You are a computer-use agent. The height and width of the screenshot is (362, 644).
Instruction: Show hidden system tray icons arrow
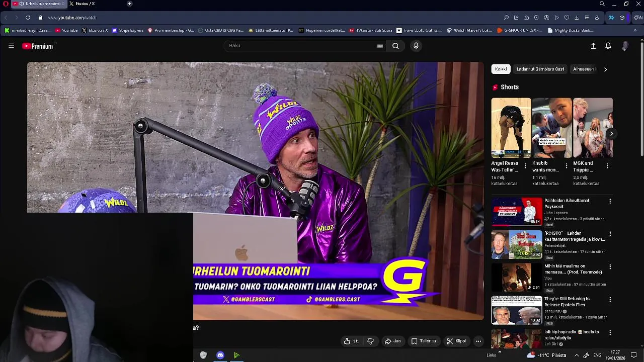point(577,355)
